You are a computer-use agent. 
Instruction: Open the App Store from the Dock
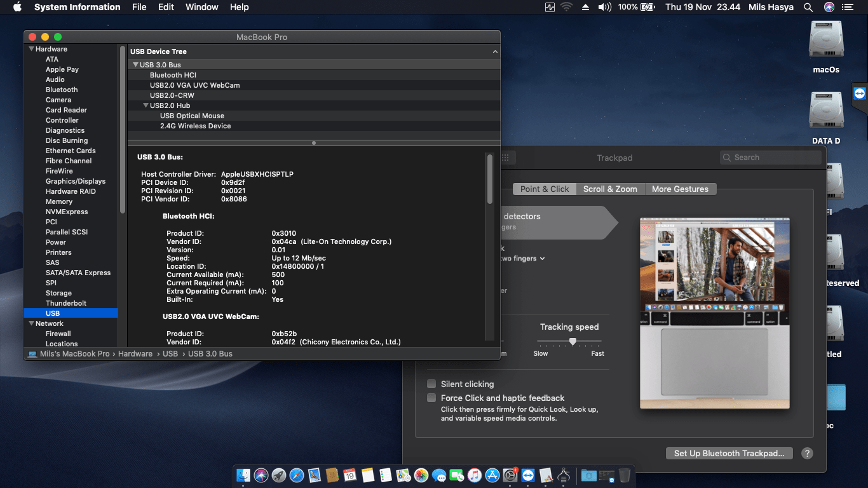tap(492, 475)
